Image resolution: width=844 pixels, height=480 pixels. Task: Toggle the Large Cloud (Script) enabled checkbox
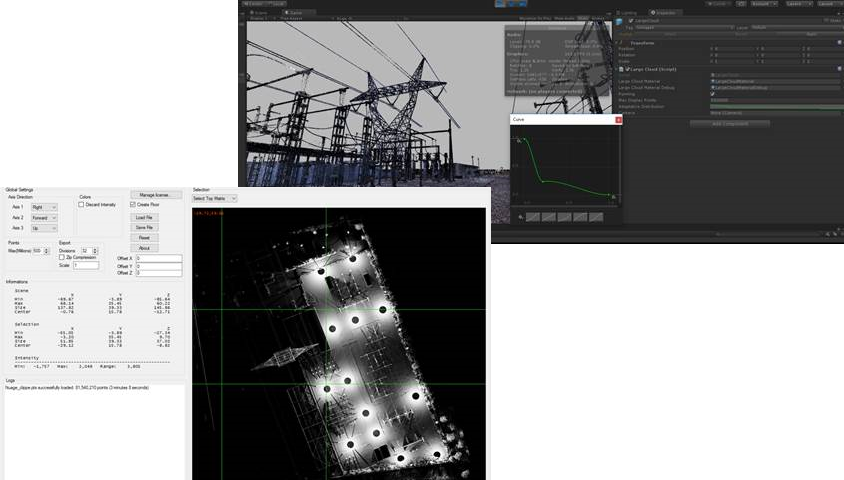coord(628,69)
